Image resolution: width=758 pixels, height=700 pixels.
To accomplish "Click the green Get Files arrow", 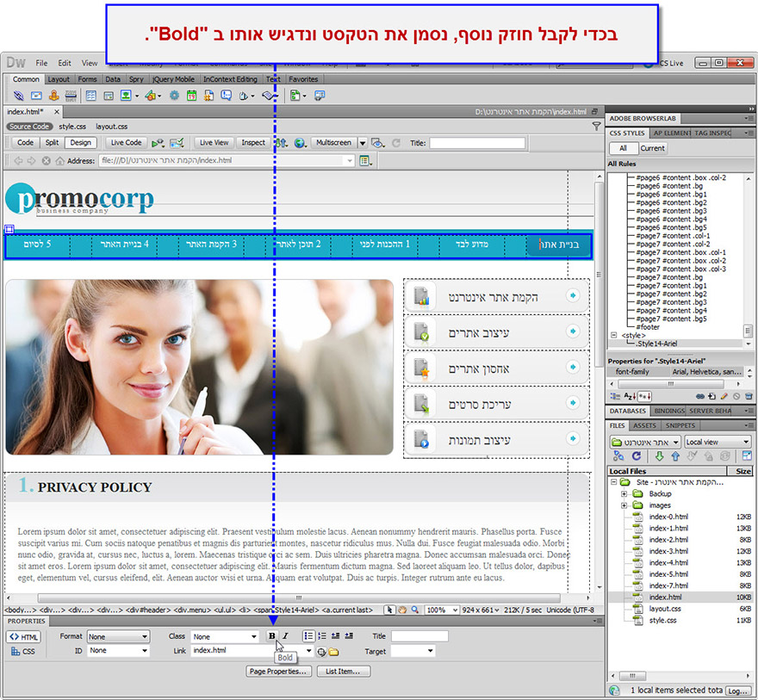I will coord(659,455).
